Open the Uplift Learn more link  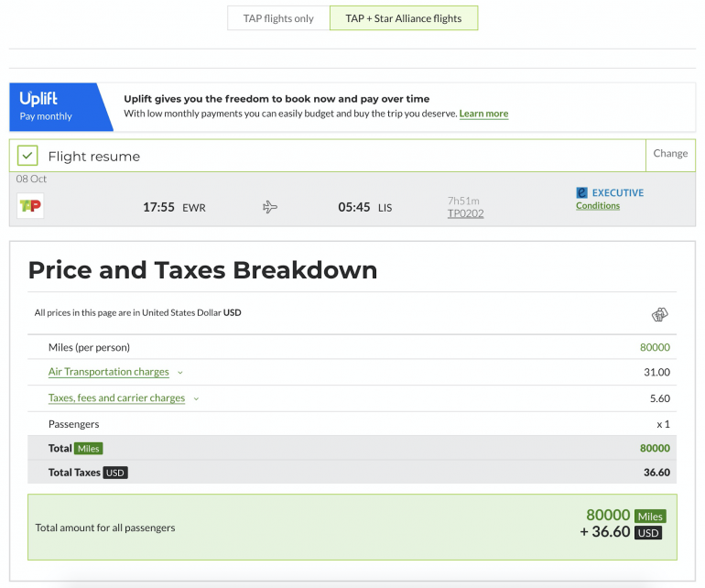[x=483, y=114]
